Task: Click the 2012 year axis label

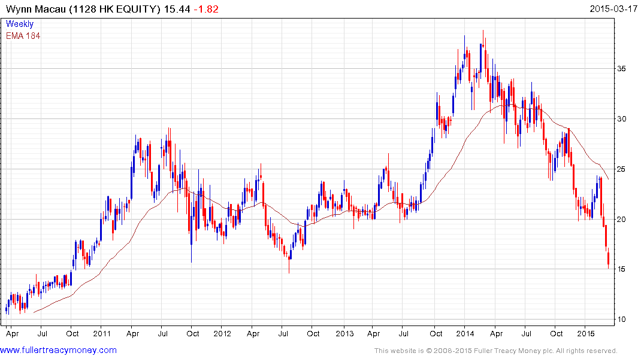Action: coord(222,333)
